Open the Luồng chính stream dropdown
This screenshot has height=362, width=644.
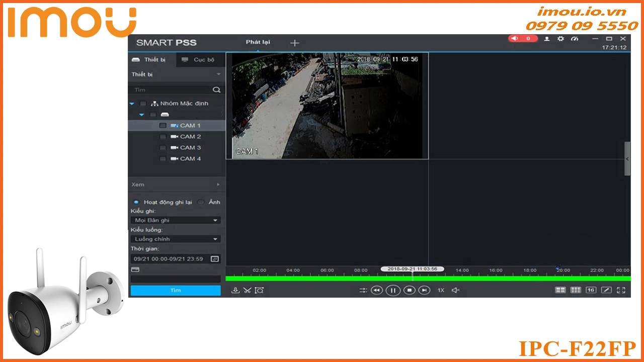pos(175,239)
